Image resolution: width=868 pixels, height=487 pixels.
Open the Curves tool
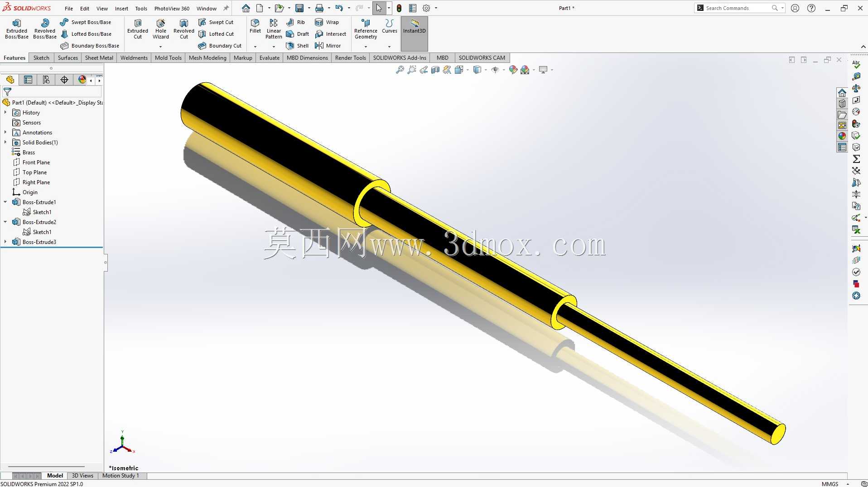click(x=389, y=26)
